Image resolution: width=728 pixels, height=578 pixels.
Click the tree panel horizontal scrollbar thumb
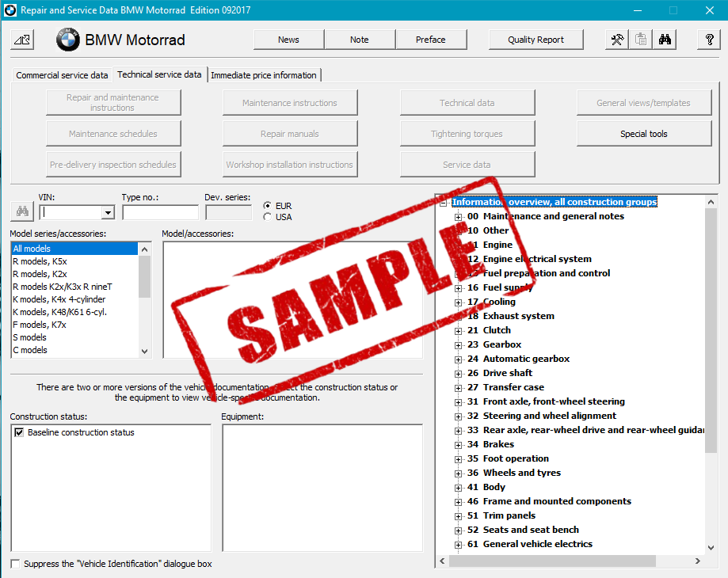point(552,561)
